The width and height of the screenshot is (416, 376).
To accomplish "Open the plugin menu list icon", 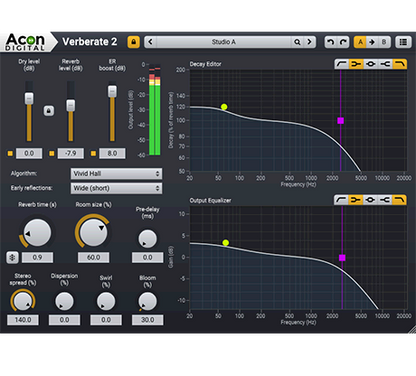I will coord(403,42).
